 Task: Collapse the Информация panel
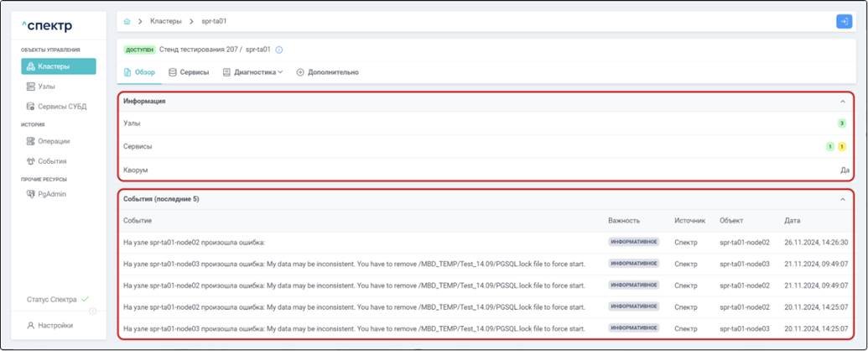pos(843,102)
